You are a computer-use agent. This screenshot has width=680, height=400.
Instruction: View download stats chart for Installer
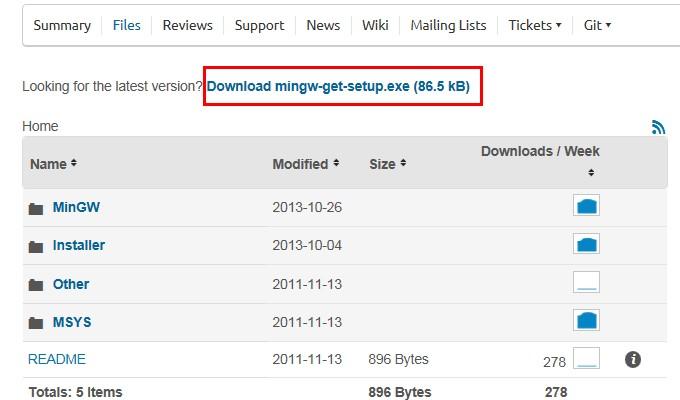[586, 243]
